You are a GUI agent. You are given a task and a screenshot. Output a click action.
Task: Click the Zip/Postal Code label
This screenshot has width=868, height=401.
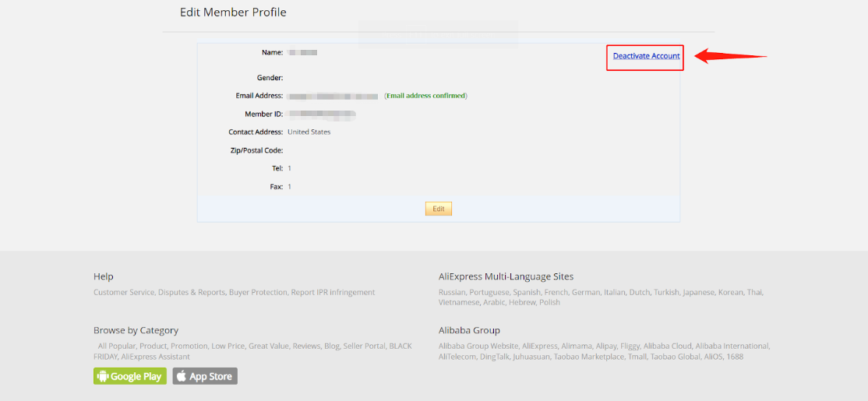(x=256, y=150)
